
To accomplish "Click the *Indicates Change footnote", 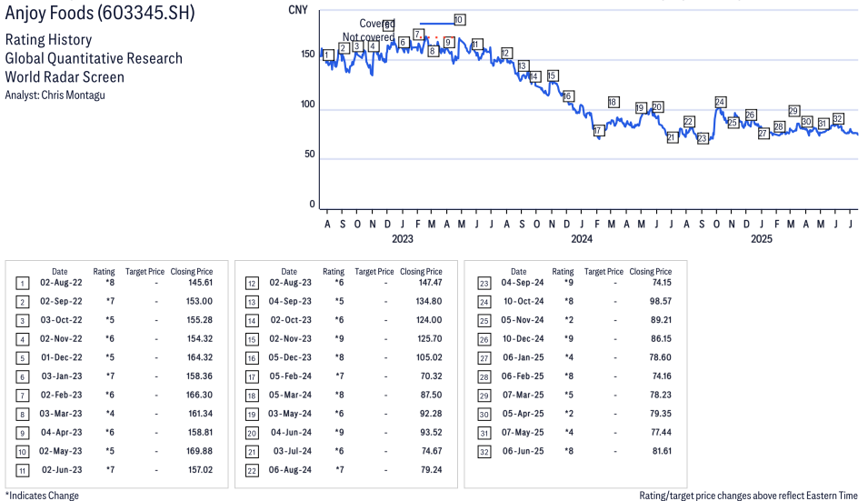I will coord(42,496).
